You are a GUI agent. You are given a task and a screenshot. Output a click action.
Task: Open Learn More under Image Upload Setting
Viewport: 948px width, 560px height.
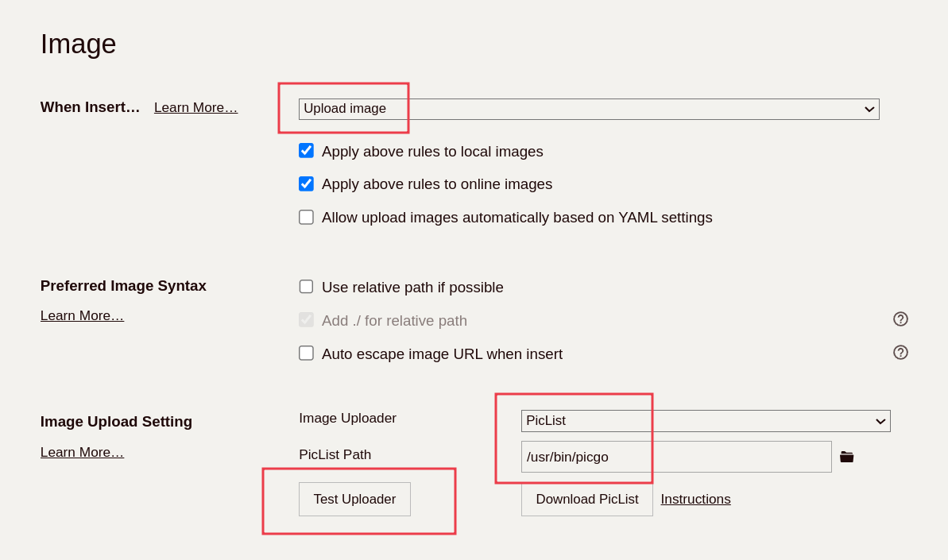[82, 453]
